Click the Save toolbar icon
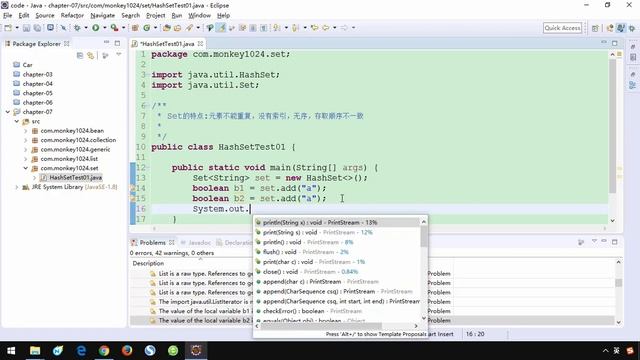 click(26, 28)
